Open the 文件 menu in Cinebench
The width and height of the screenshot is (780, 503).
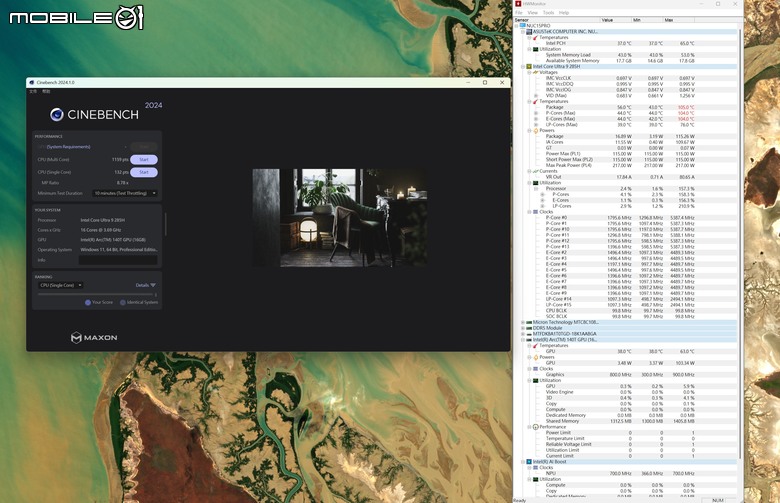[x=33, y=92]
